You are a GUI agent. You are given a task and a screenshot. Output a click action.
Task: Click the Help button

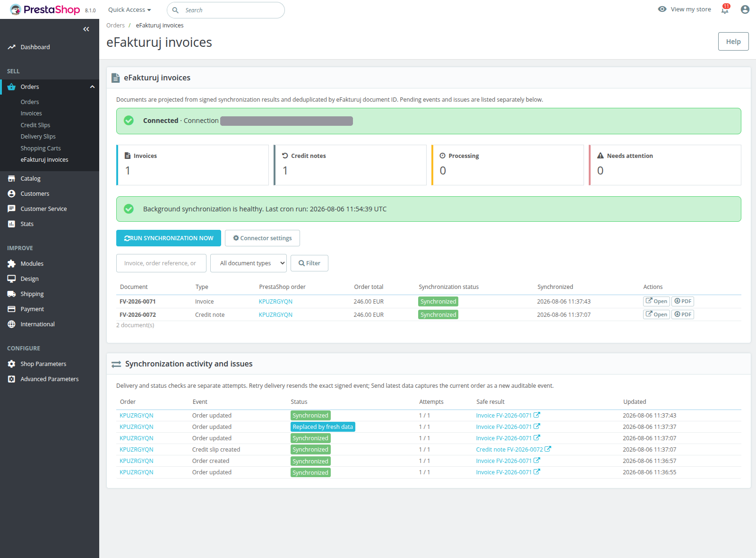[x=733, y=42]
